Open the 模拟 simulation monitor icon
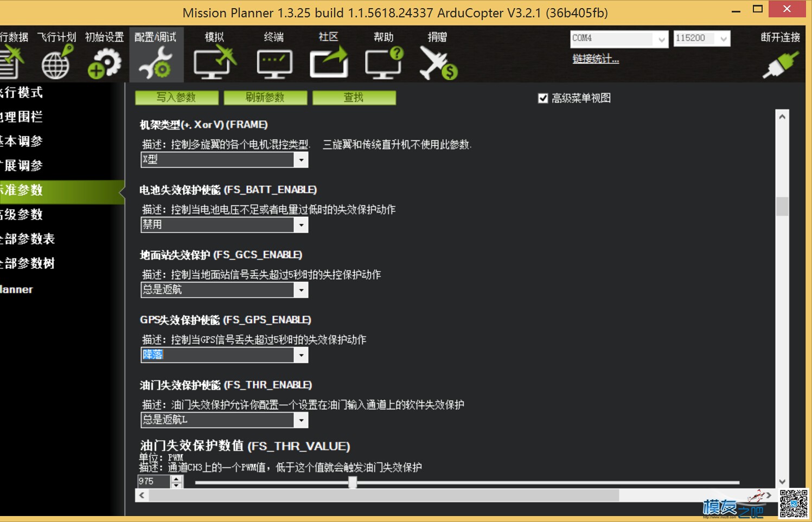Screen dimensions: 812x522 tap(215, 63)
